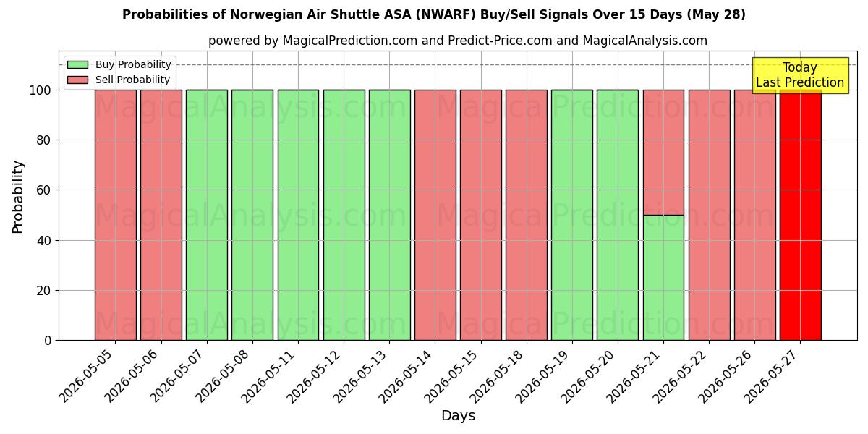Select the green buy bar for 2026-05-19
Viewport: 868px width, 434px height.
(x=571, y=215)
